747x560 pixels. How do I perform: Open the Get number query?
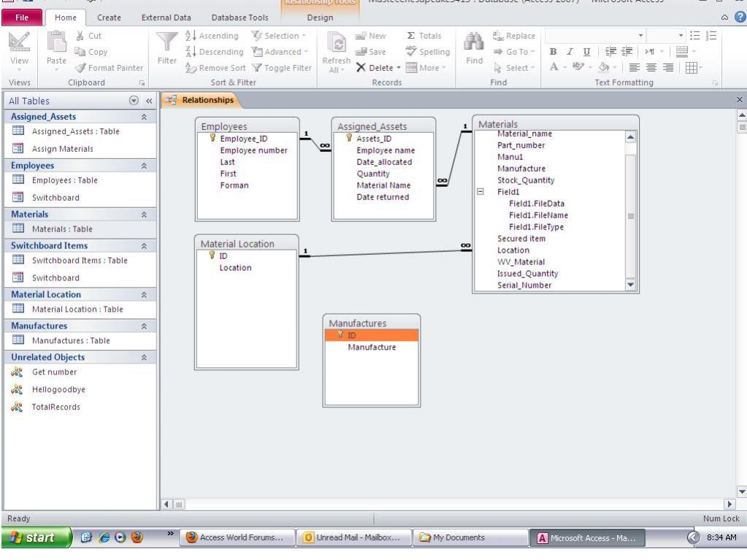tap(54, 372)
